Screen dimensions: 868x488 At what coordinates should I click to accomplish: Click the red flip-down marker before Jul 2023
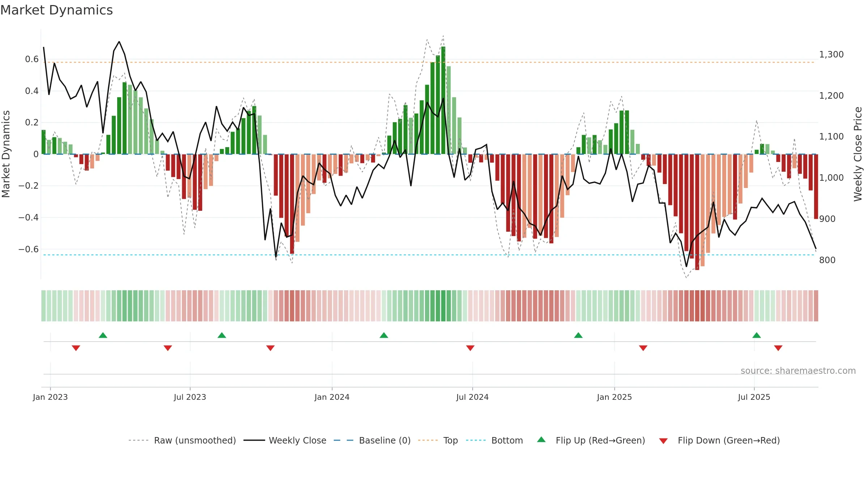168,348
